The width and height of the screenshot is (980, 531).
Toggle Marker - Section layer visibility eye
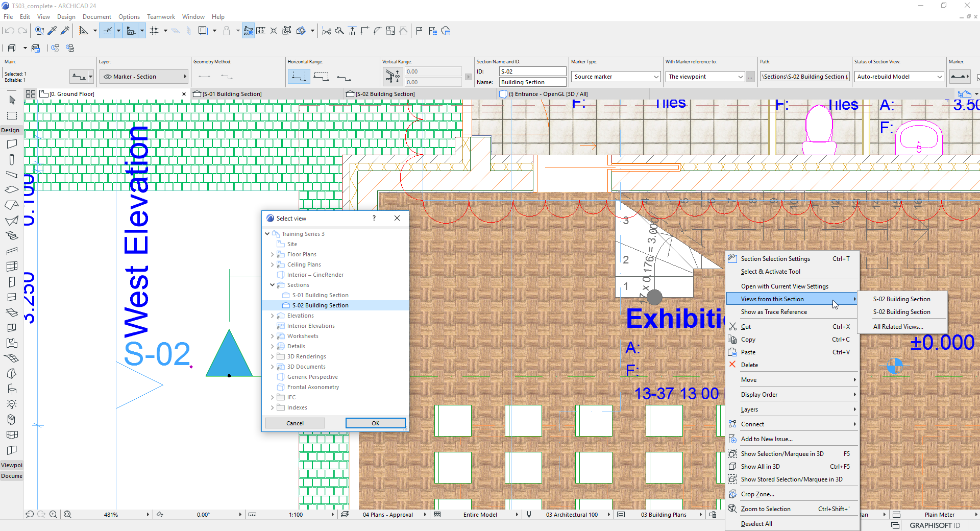click(x=107, y=77)
